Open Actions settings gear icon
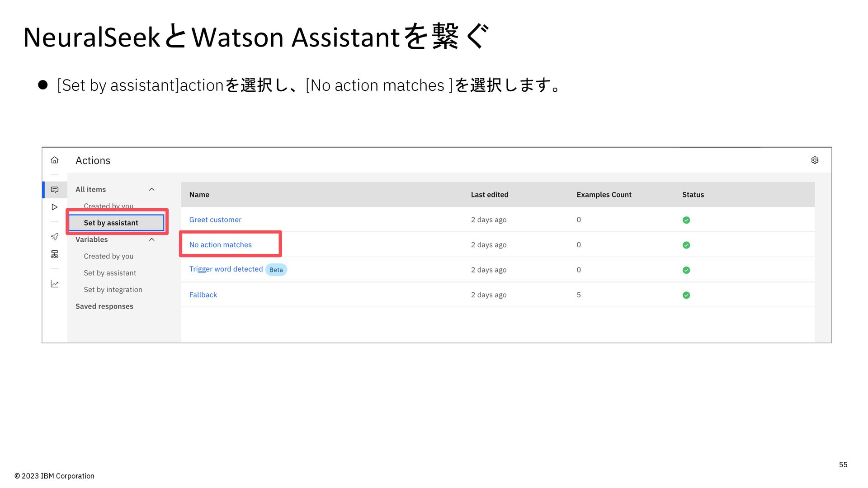This screenshot has height=488, width=868. coord(815,160)
